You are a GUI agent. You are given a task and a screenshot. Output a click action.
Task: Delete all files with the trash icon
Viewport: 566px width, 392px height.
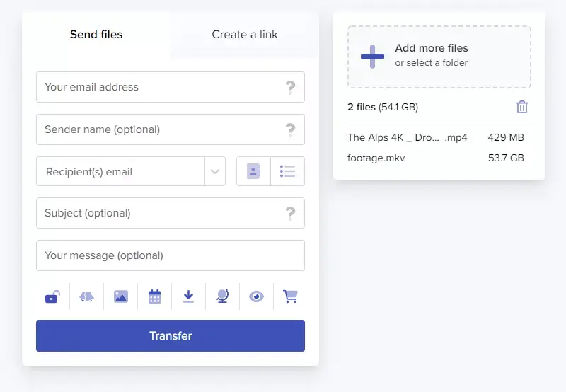[x=522, y=107]
